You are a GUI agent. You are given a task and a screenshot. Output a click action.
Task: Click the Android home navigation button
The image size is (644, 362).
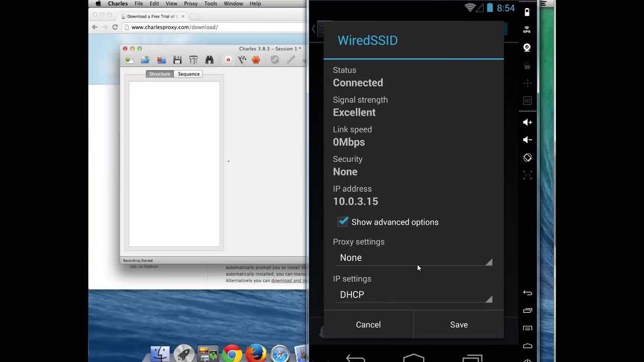(x=414, y=357)
